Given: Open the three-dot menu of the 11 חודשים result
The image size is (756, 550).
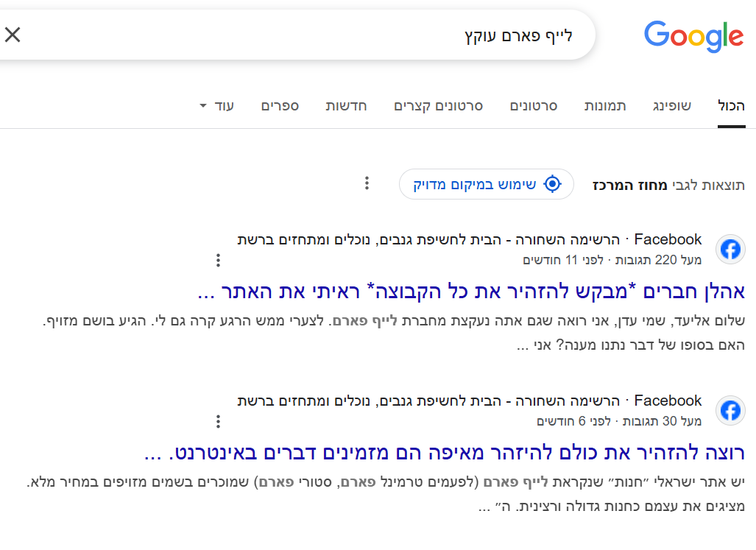Looking at the screenshot, I should (x=219, y=261).
